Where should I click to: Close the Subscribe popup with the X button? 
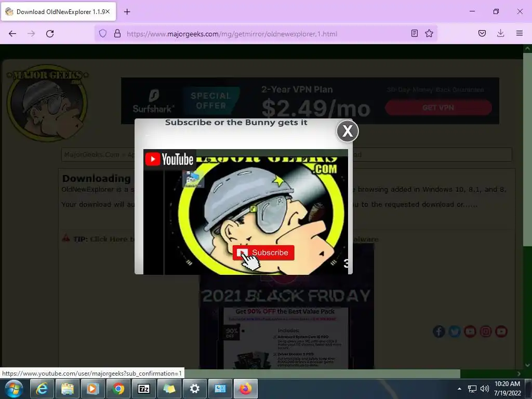[348, 130]
